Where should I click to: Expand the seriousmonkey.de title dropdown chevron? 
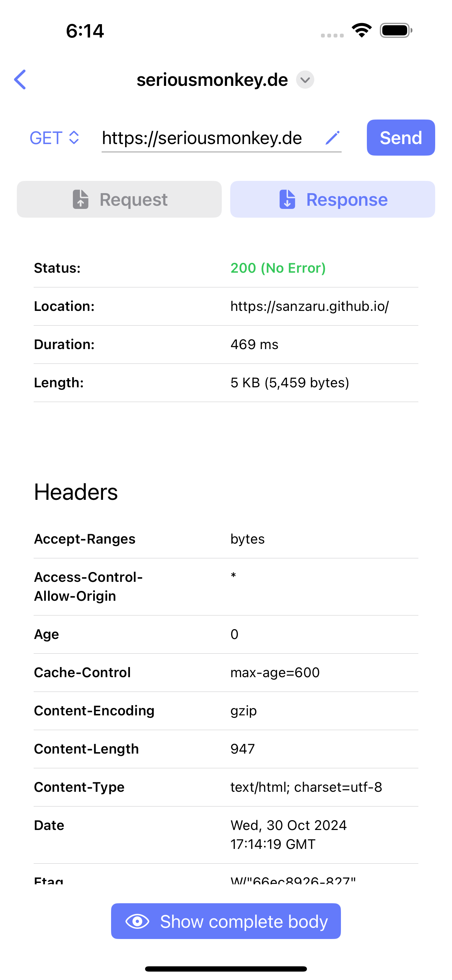point(305,80)
